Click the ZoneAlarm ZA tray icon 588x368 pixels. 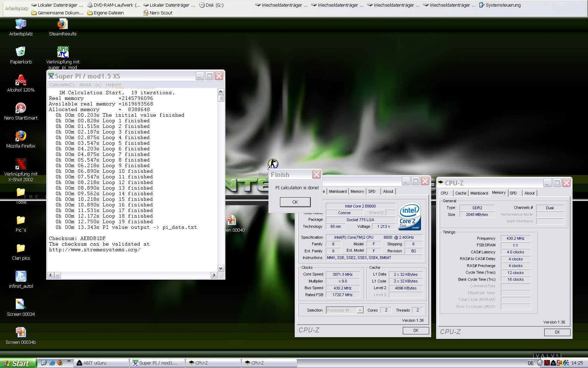559,363
